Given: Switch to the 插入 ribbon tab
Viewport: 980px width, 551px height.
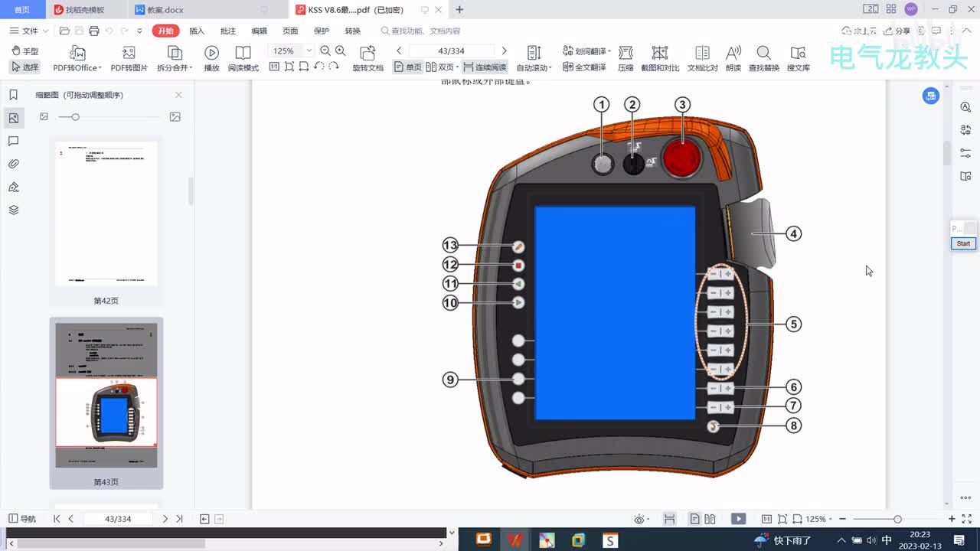Looking at the screenshot, I should point(197,31).
